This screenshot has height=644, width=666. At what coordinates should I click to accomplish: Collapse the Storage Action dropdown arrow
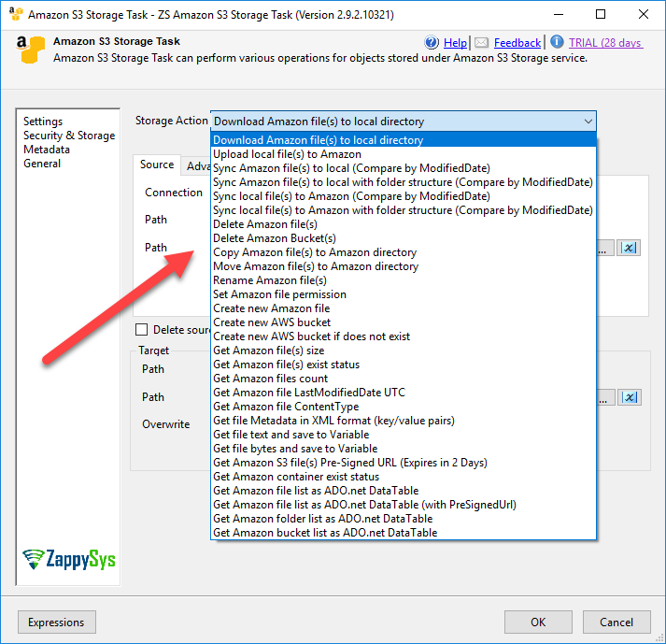(x=588, y=122)
